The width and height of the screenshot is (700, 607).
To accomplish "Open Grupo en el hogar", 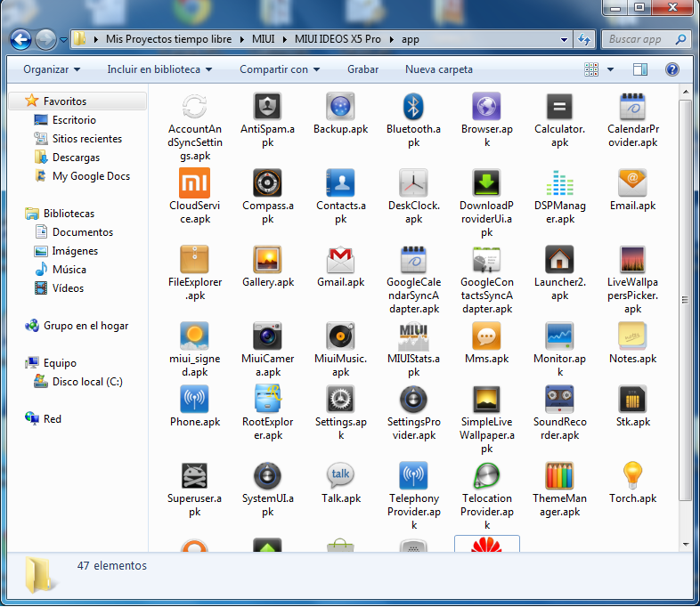I will (x=85, y=326).
